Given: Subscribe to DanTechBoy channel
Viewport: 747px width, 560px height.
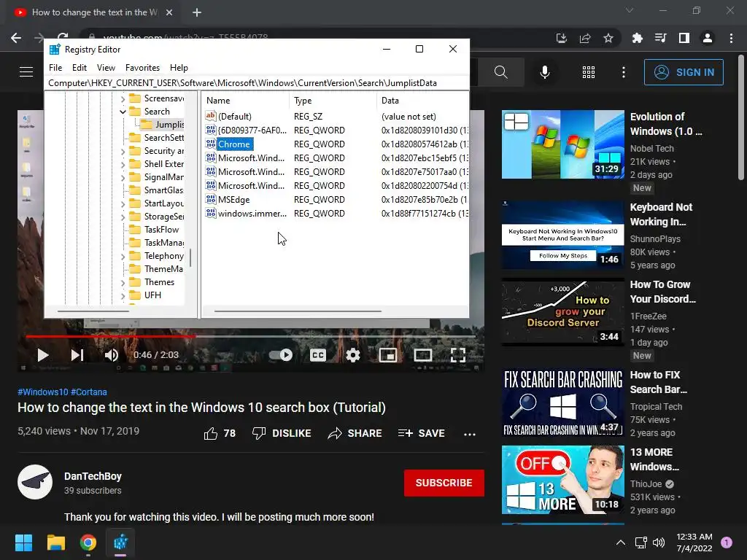Looking at the screenshot, I should pyautogui.click(x=444, y=483).
